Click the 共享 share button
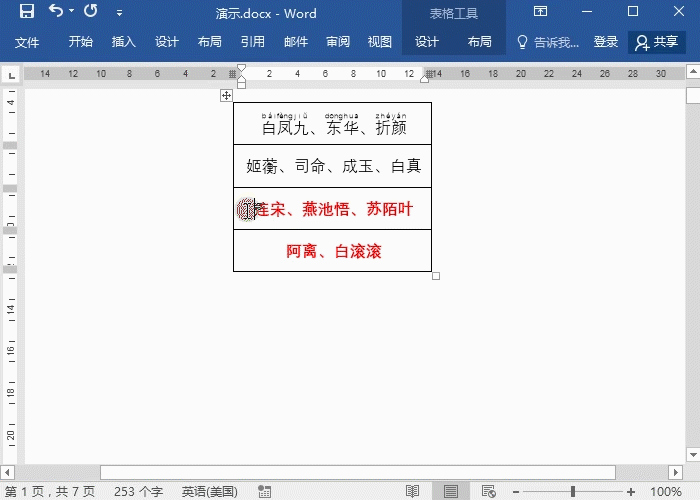 [x=657, y=42]
